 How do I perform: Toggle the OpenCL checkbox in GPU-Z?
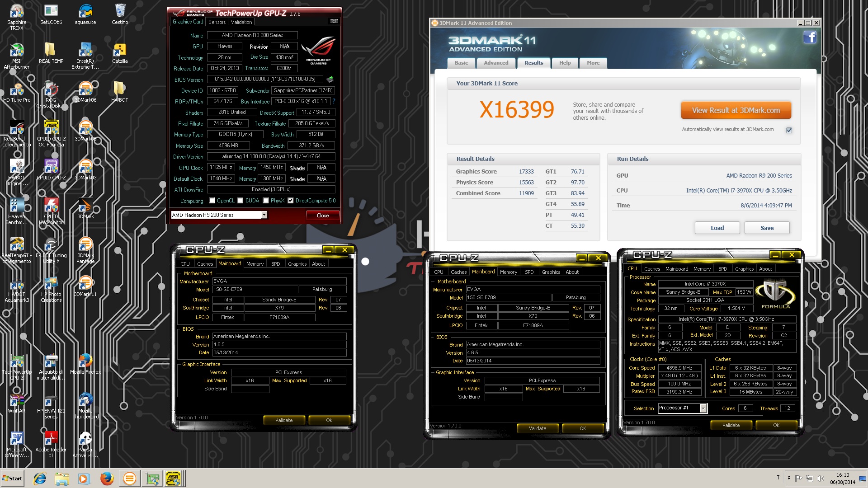212,201
